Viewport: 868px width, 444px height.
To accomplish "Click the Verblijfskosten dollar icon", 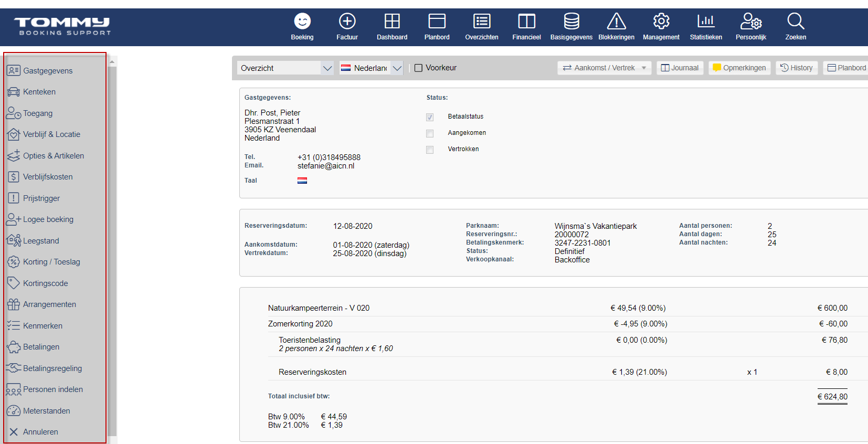I will [x=14, y=177].
